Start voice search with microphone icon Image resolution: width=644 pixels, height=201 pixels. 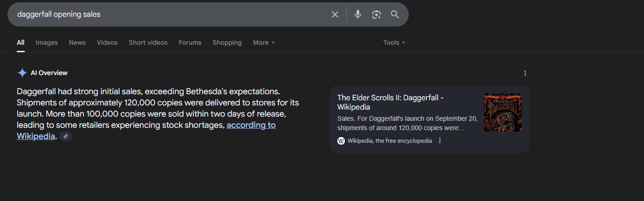[358, 14]
